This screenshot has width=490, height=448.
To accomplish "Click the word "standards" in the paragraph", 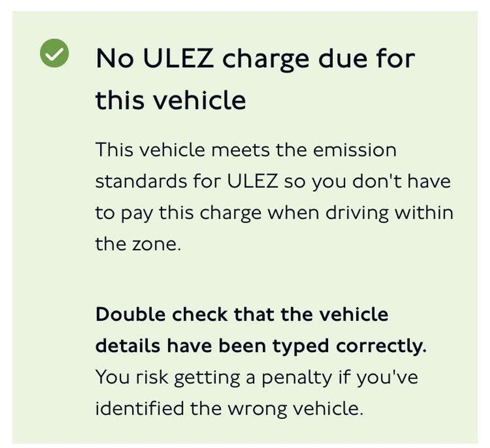I will pyautogui.click(x=141, y=181).
